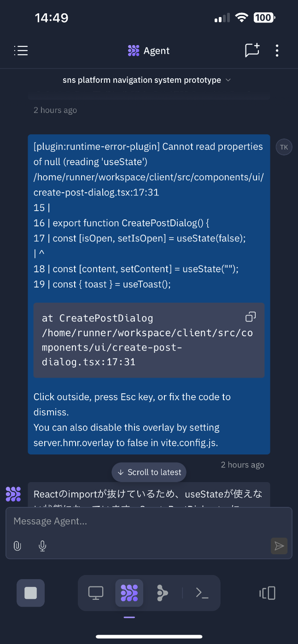Select the Agent header title

[149, 51]
